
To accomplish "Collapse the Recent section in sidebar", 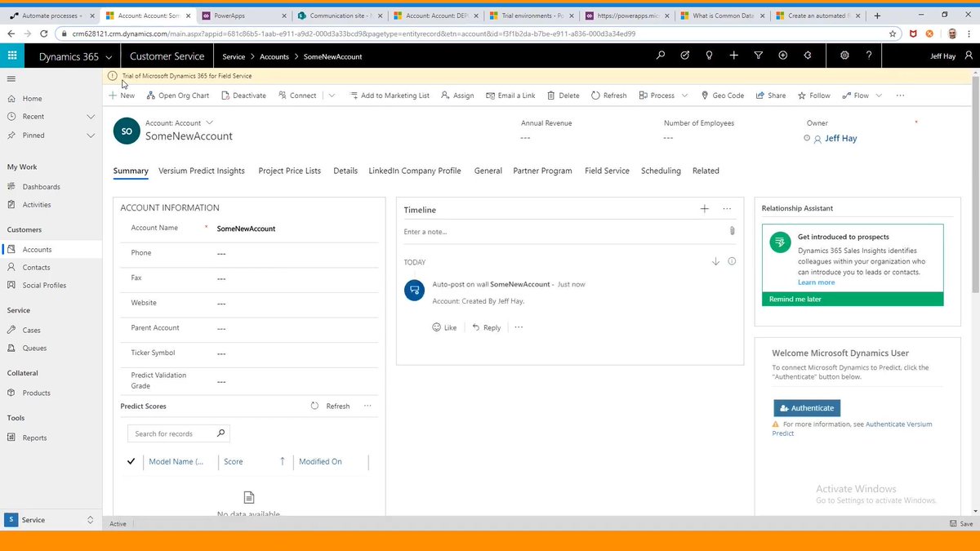I will (89, 116).
